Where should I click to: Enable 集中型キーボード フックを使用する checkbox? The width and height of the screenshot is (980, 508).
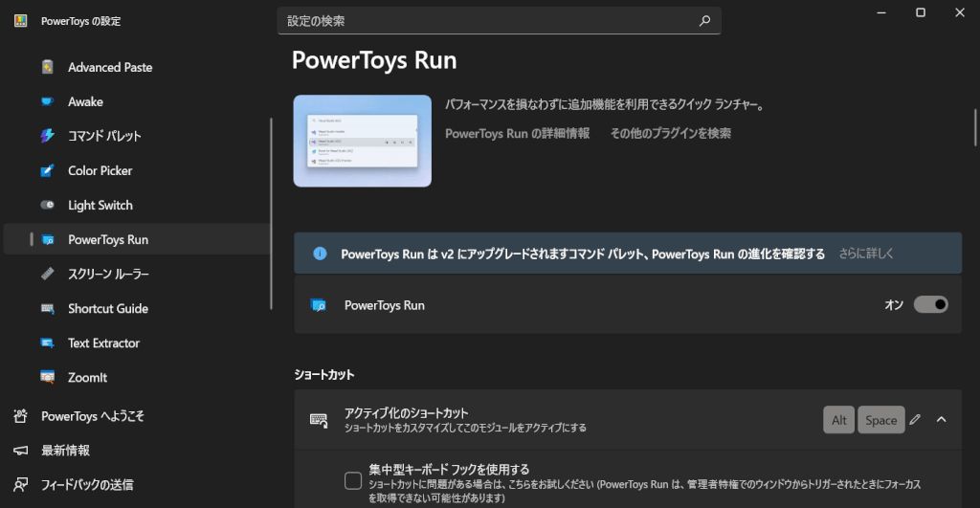[353, 480]
